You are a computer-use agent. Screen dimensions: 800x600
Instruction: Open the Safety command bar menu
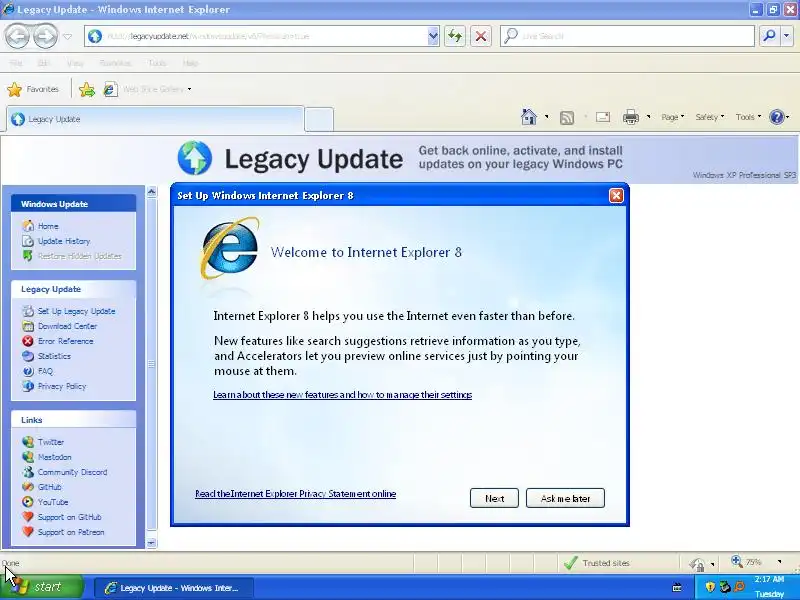pos(710,117)
